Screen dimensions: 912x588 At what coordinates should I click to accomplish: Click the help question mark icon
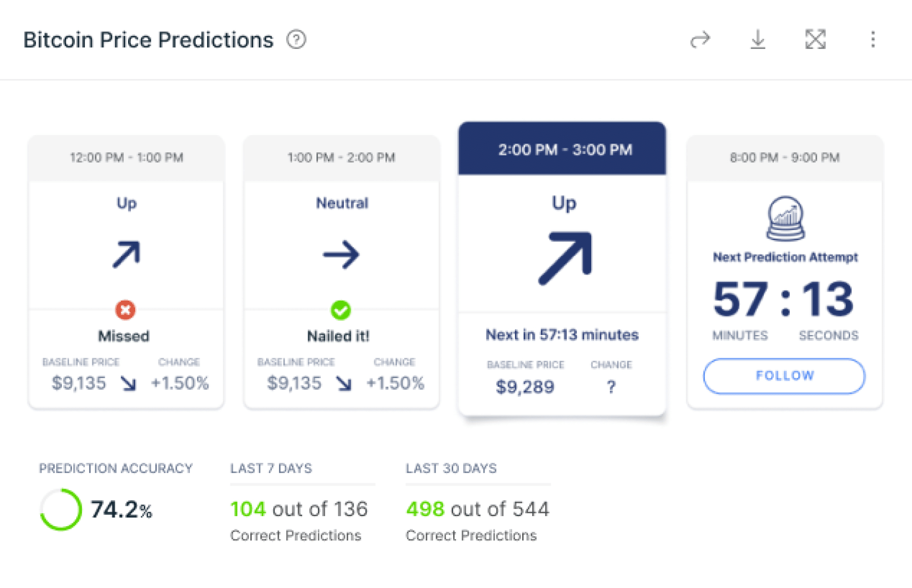[x=296, y=39]
